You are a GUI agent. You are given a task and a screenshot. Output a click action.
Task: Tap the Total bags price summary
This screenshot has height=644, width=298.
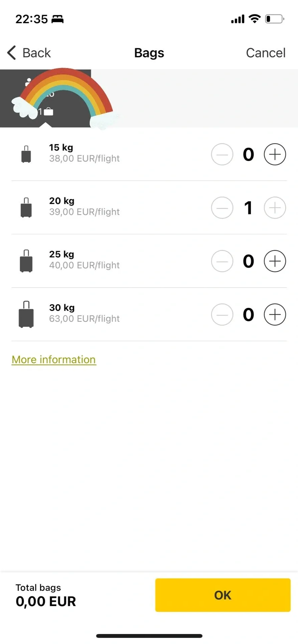click(x=46, y=596)
